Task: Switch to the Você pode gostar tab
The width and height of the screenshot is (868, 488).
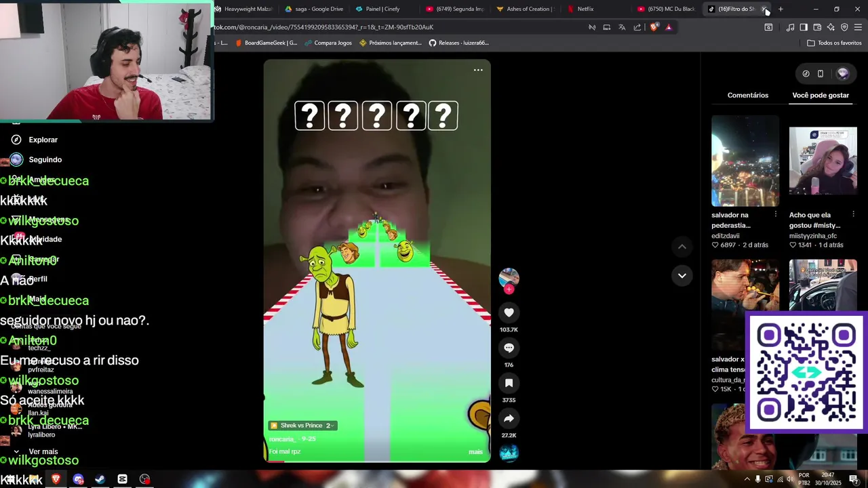Action: [x=821, y=95]
